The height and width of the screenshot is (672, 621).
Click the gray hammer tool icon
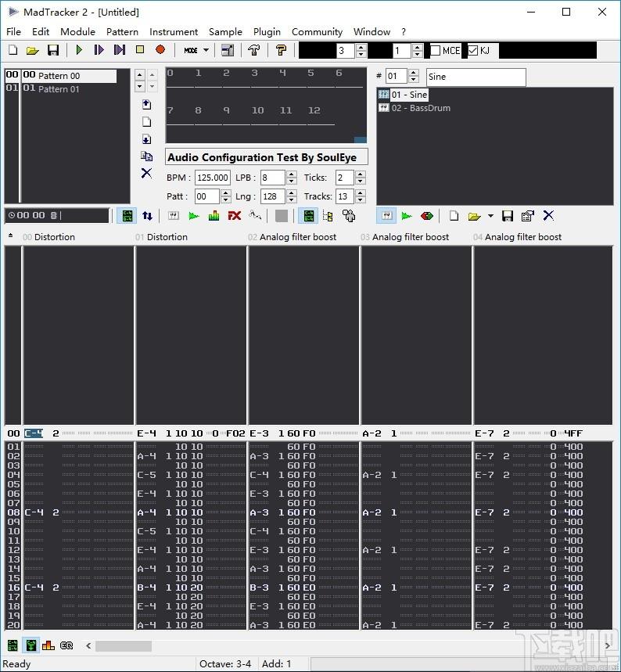254,50
